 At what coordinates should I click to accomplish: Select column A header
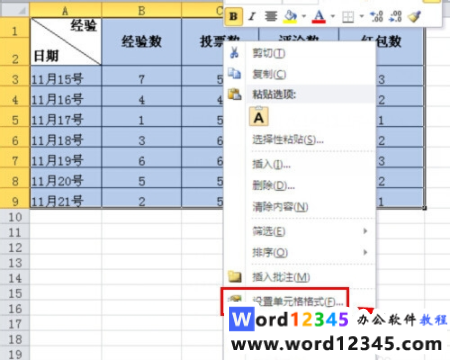65,10
